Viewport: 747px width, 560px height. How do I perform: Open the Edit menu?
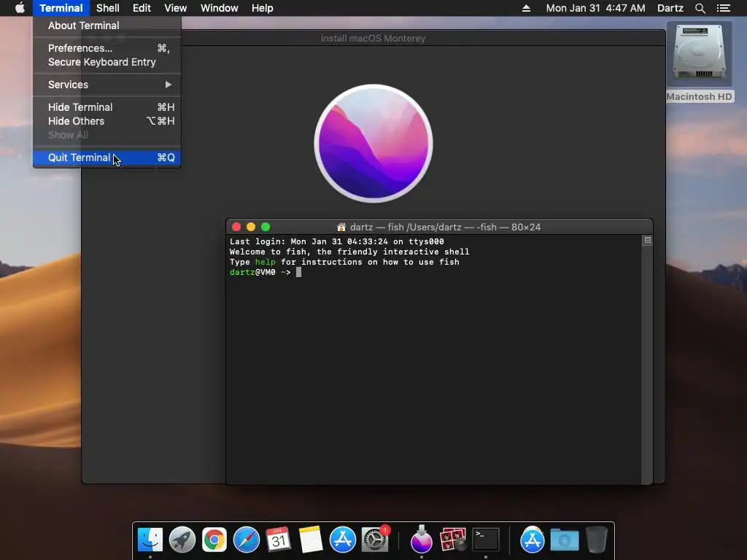tap(142, 8)
